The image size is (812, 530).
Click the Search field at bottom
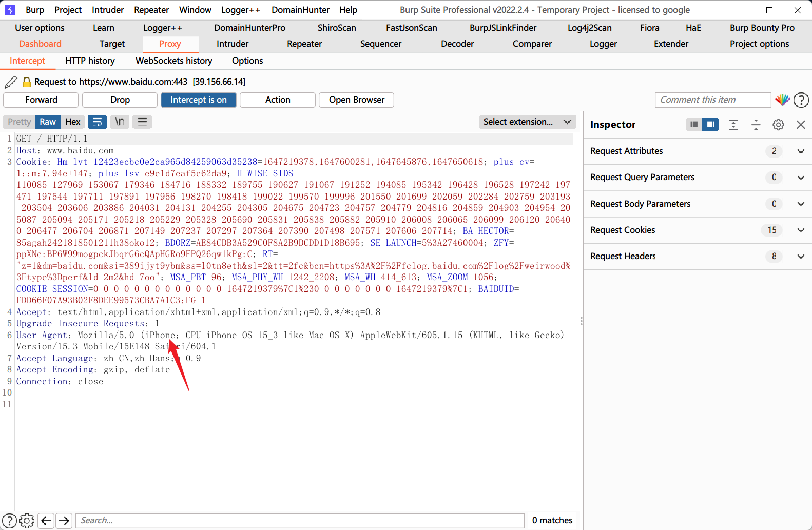tap(300, 520)
